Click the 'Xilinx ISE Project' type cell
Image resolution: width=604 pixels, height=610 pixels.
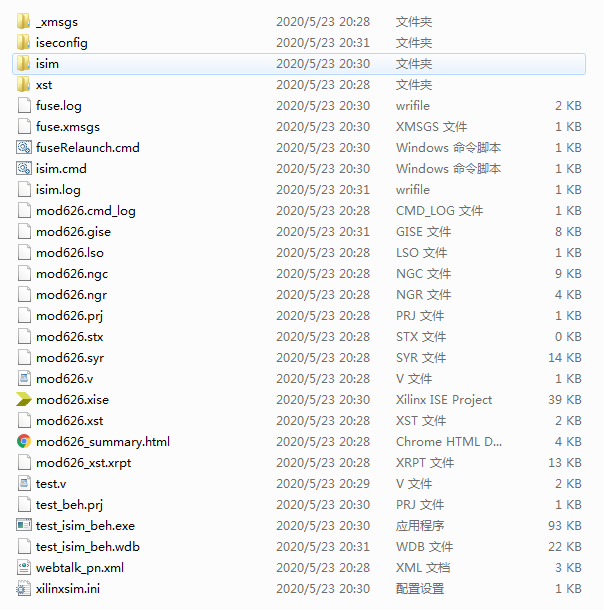(444, 400)
